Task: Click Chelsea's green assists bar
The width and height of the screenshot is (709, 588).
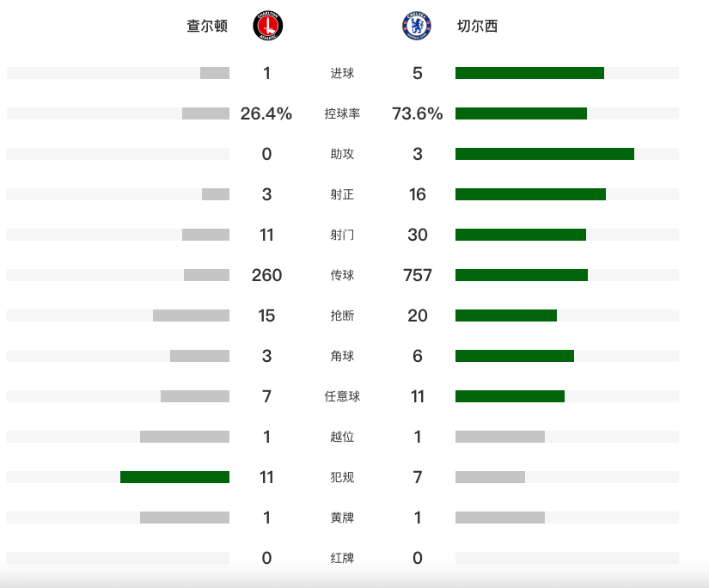Action: pos(544,154)
